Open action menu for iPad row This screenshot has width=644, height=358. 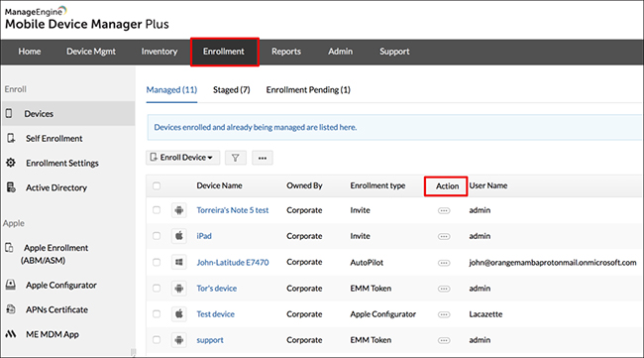click(444, 236)
